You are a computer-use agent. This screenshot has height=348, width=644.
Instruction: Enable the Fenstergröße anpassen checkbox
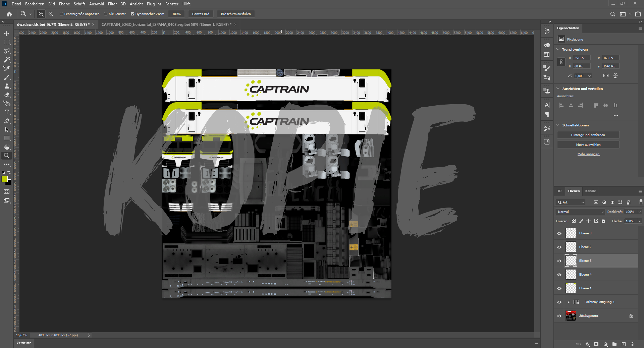[x=61, y=14]
